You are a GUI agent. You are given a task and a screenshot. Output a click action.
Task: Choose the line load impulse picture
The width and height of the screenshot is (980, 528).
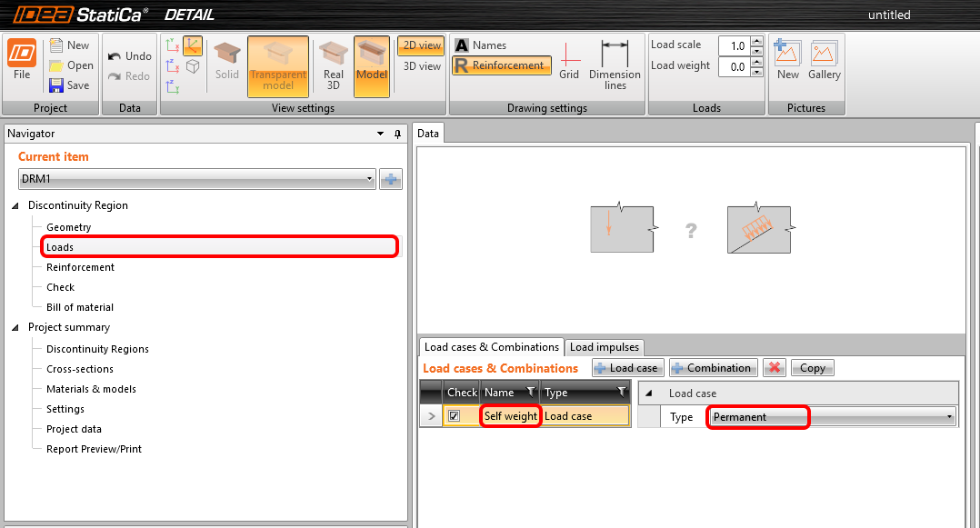pyautogui.click(x=760, y=229)
